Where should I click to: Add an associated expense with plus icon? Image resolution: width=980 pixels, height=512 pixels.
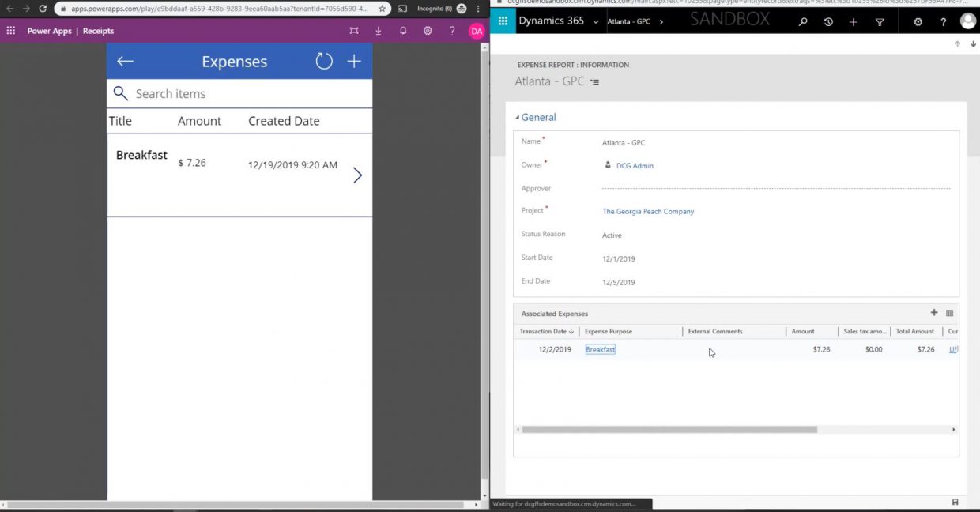[934, 313]
